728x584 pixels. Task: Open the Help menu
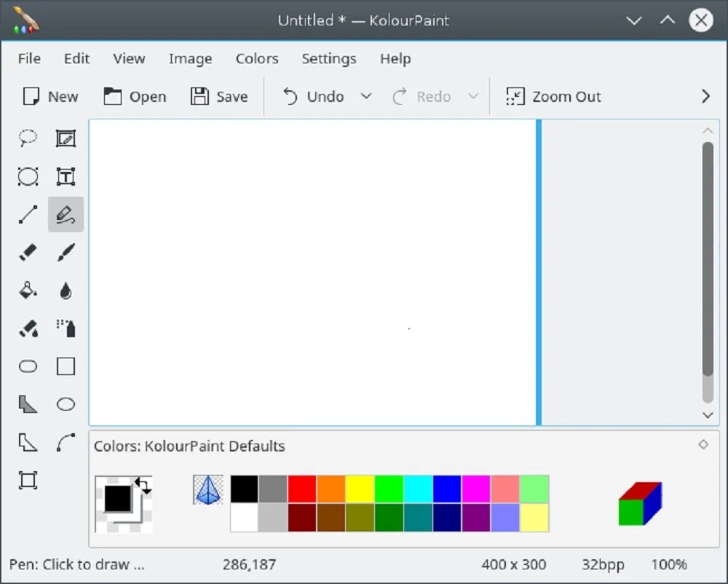(x=395, y=58)
